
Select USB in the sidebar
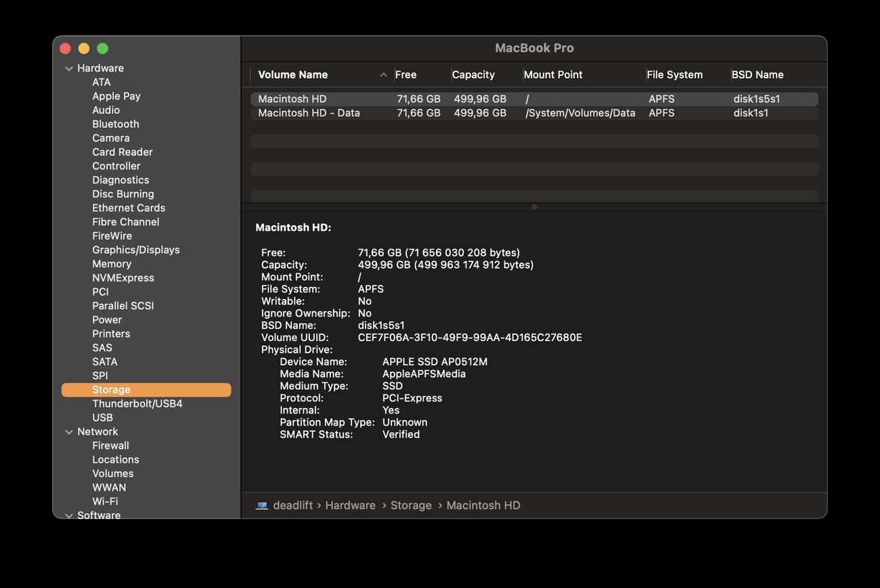click(103, 418)
